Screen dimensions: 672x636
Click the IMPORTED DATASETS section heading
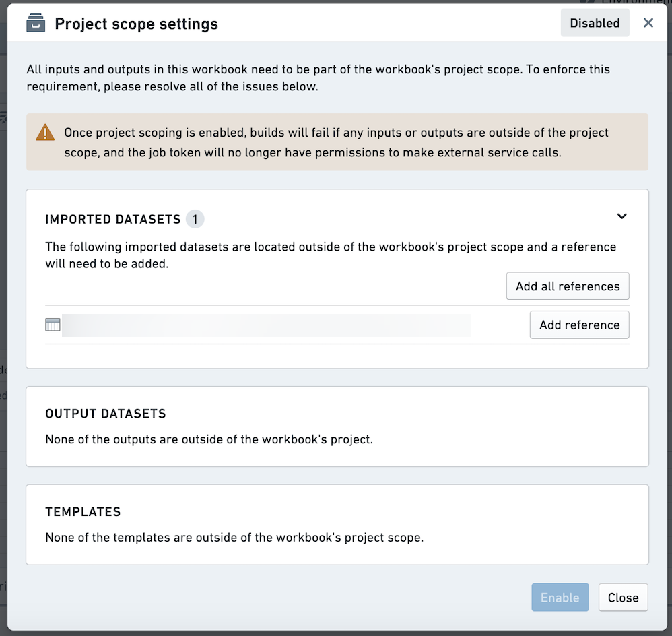pos(113,219)
